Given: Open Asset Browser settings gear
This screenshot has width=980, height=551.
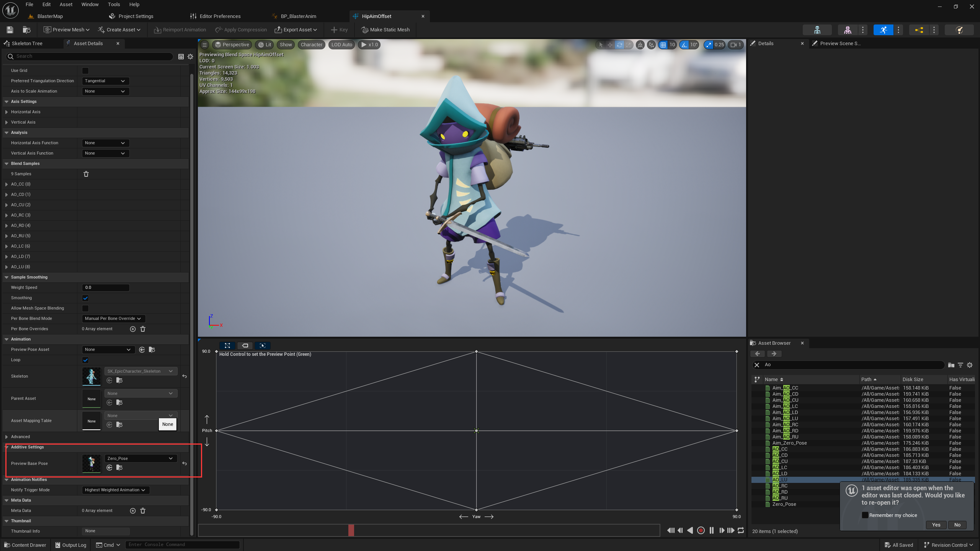Looking at the screenshot, I should click(970, 365).
